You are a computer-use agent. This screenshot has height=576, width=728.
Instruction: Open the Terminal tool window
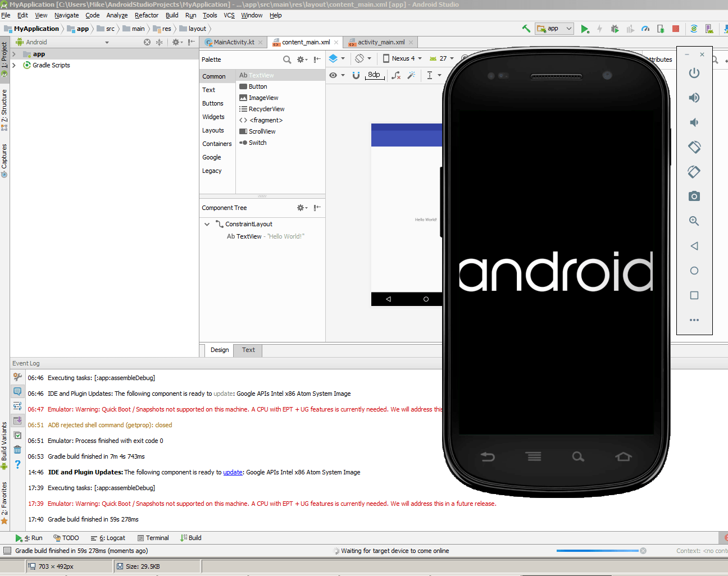point(153,538)
